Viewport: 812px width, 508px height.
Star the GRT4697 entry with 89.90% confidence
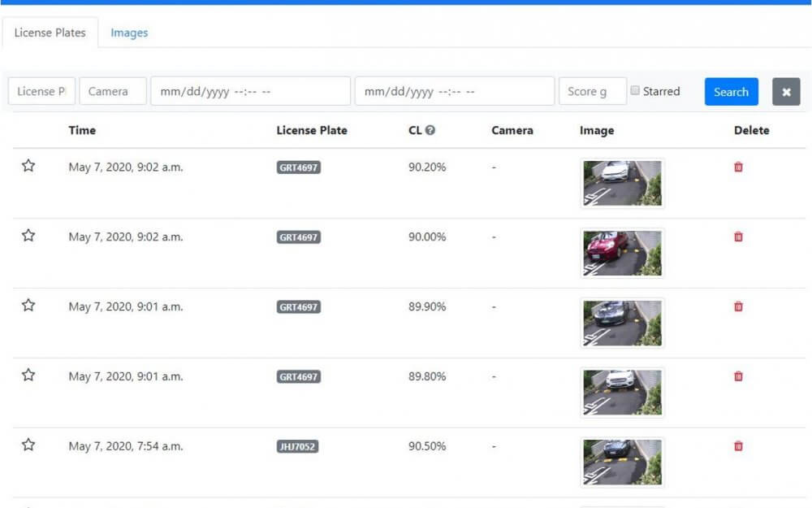pyautogui.click(x=28, y=306)
